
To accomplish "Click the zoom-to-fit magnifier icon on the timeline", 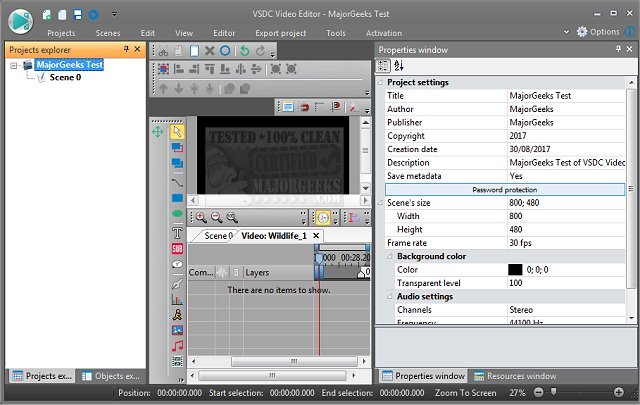I will click(232, 217).
